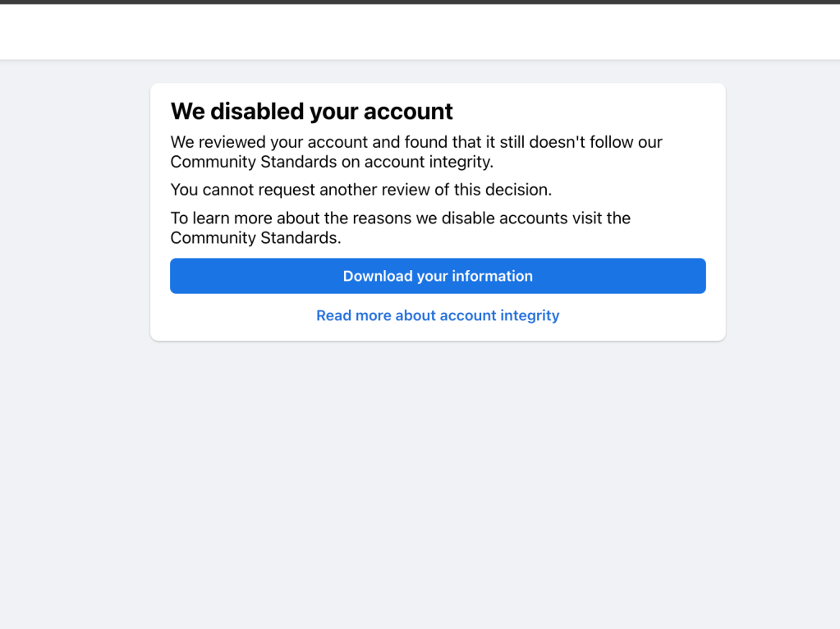Screen dimensions: 840x629
Task: Open Read more about account integrity link
Action: [x=438, y=315]
